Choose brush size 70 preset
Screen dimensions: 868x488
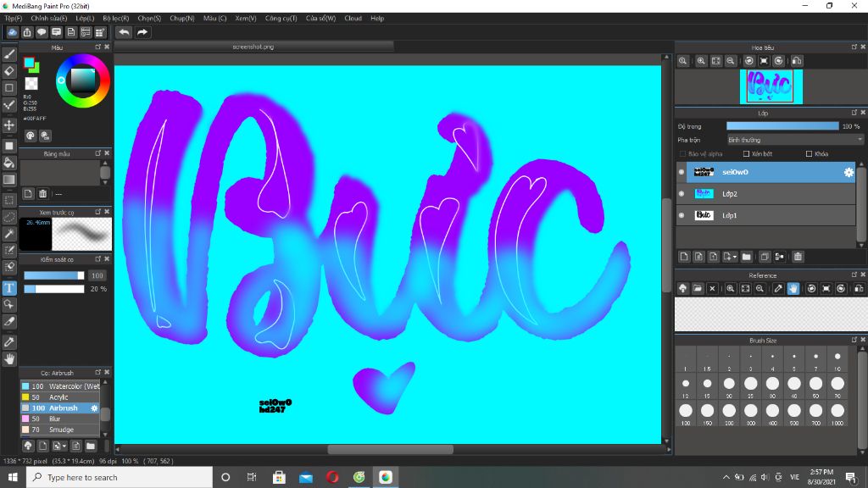pos(837,384)
